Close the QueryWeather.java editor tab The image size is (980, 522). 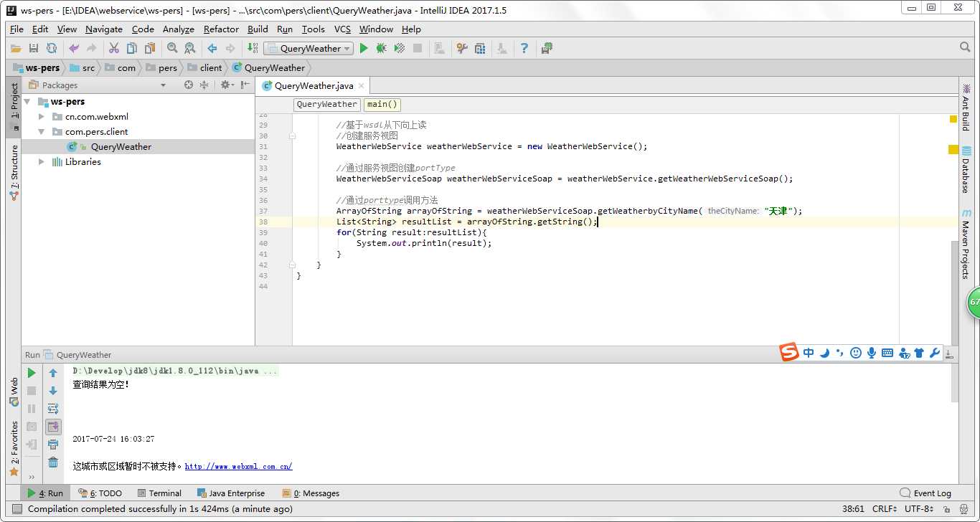point(362,86)
